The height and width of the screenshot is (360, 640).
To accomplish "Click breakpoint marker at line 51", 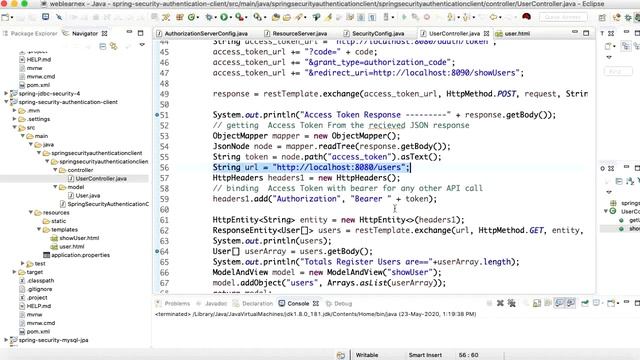I will coord(157,115).
